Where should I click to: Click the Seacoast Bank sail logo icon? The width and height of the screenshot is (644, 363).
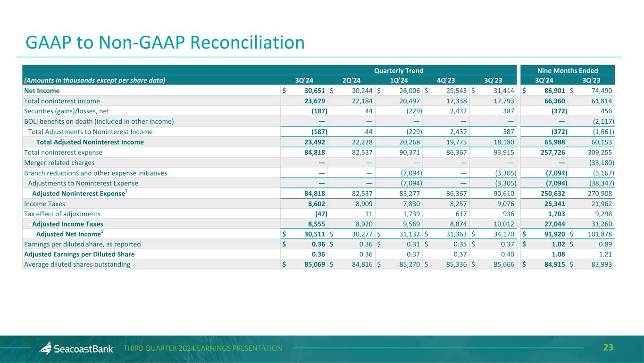coord(45,348)
